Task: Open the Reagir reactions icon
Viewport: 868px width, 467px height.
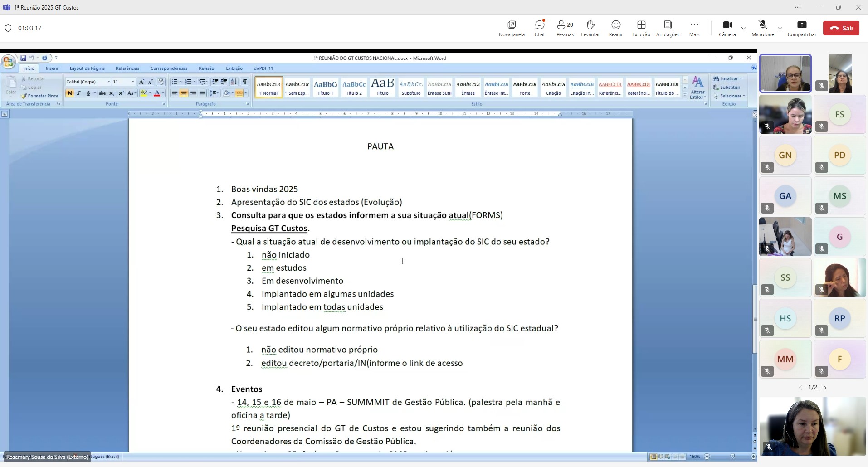Action: point(616,28)
